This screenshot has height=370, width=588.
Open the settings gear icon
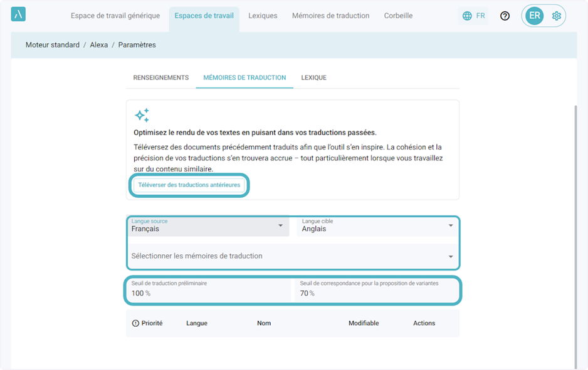tap(556, 16)
